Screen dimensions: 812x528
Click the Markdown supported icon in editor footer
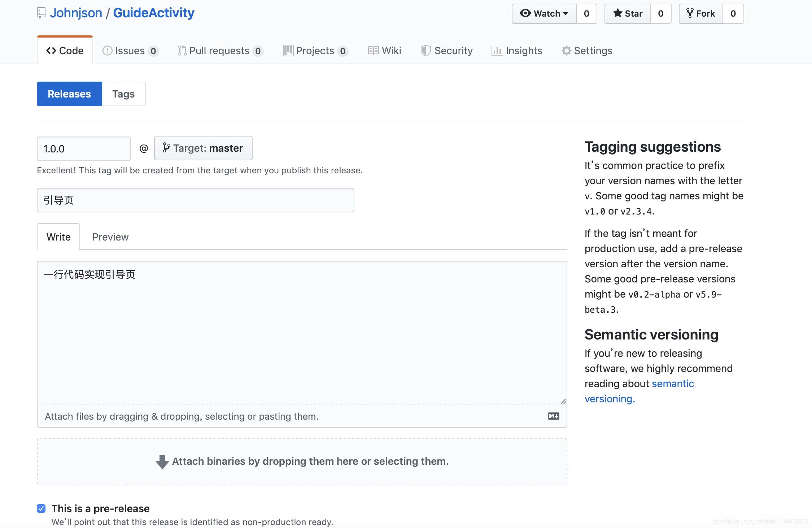(x=553, y=416)
